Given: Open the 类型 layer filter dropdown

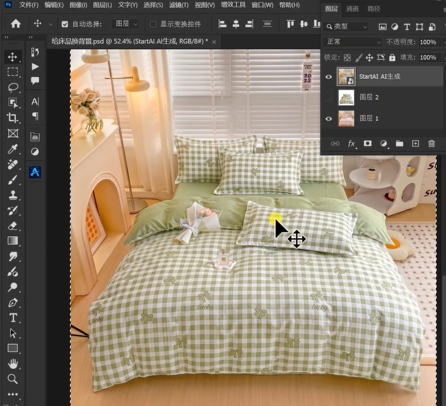Looking at the screenshot, I should (x=346, y=27).
